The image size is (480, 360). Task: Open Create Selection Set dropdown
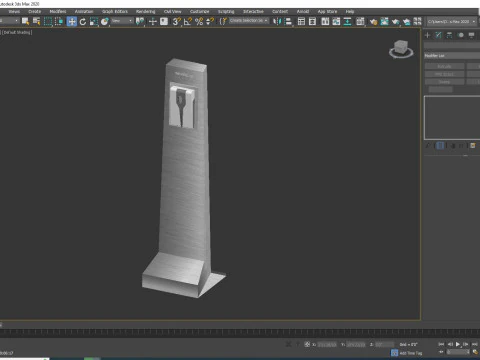pyautogui.click(x=249, y=21)
